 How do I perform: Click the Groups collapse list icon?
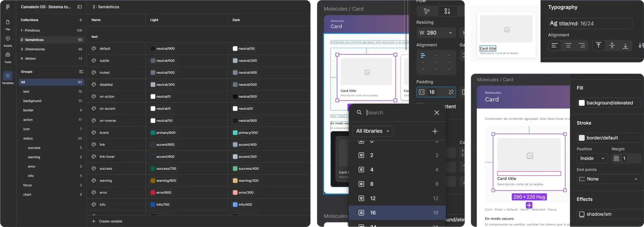[81, 71]
